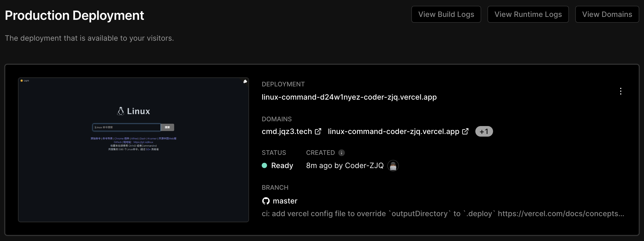Click the View Domains button
The width and height of the screenshot is (644, 241).
pos(607,14)
